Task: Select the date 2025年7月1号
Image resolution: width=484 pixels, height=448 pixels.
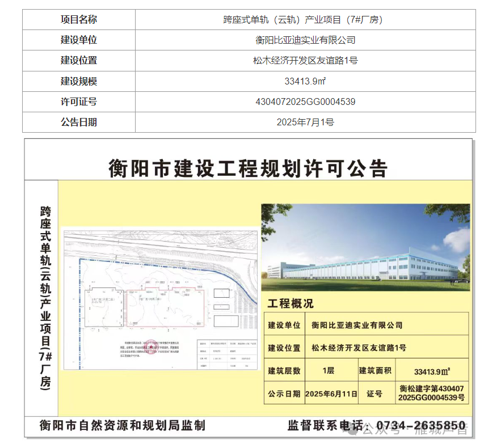Action: click(x=305, y=122)
